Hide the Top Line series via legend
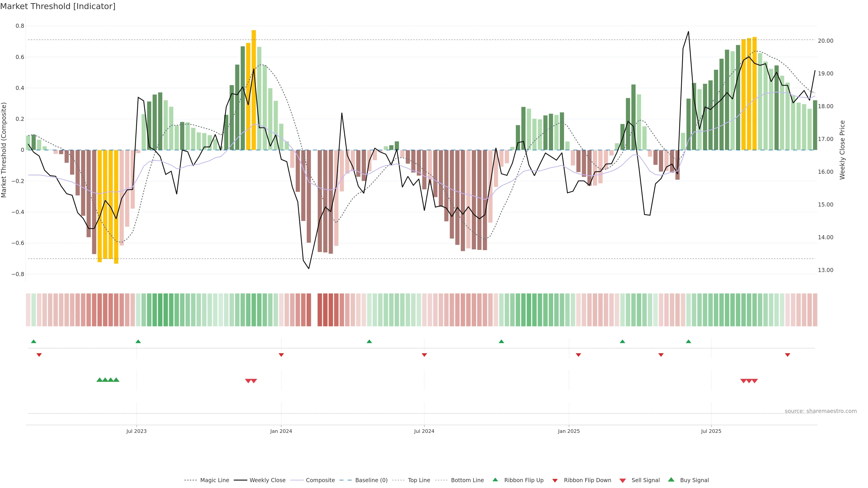This screenshot has width=868, height=488. pyautogui.click(x=419, y=480)
